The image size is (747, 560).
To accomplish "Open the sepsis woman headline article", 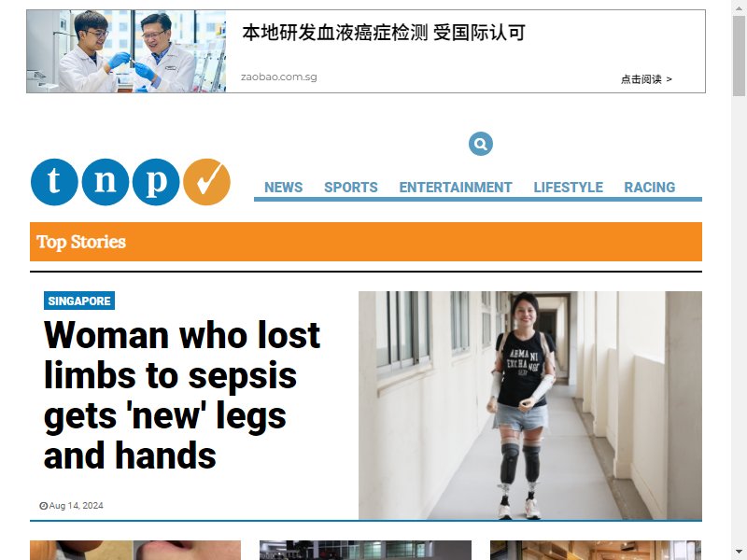I will click(x=182, y=395).
